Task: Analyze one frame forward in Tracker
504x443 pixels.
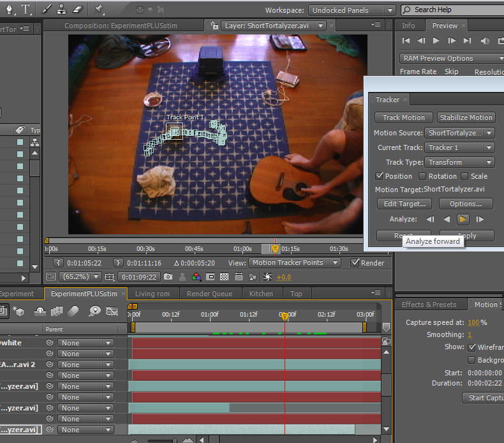Action: [480, 220]
